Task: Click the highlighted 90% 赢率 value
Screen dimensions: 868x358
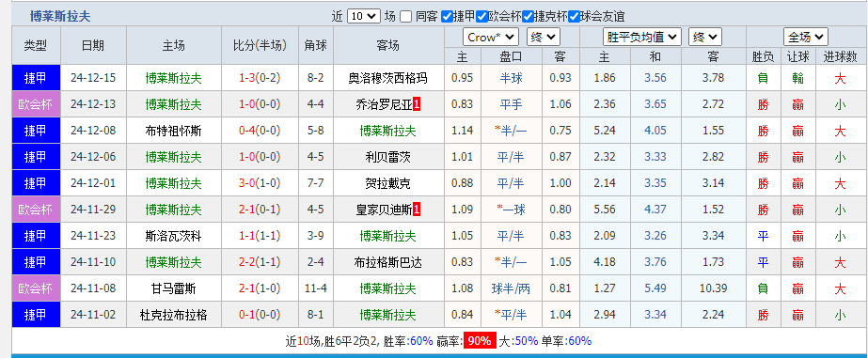Action: [x=480, y=341]
